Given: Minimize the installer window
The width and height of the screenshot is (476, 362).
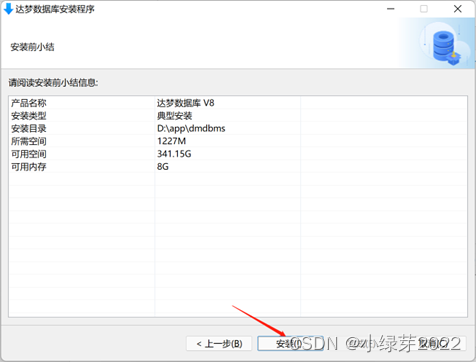Looking at the screenshot, I should click(391, 9).
